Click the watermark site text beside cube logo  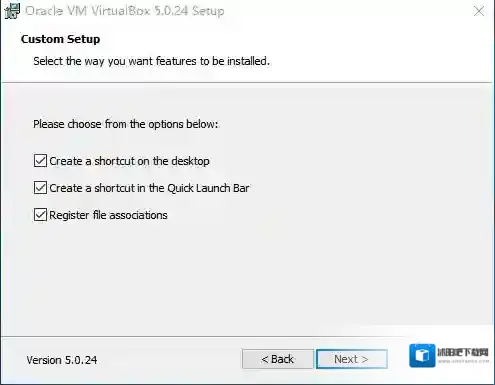463,355
